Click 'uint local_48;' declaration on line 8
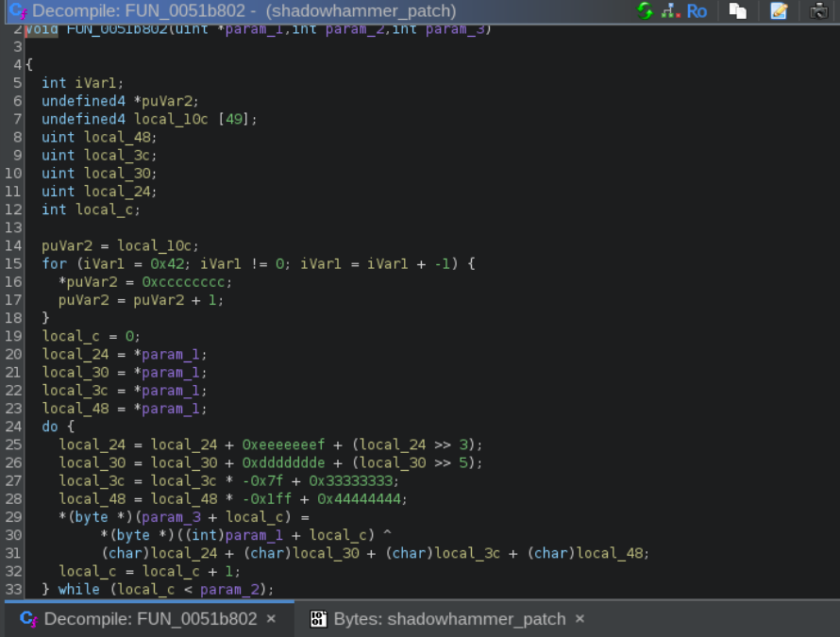Image resolution: width=840 pixels, height=637 pixels. (99, 137)
